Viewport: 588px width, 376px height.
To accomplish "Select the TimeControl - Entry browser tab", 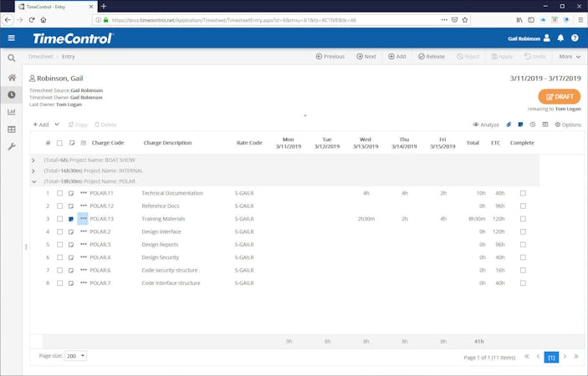I will click(54, 7).
